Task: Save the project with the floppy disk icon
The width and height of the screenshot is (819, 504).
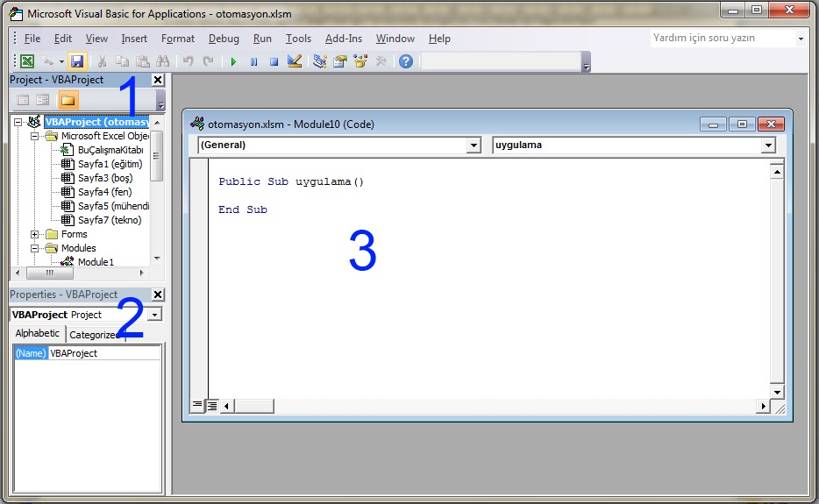Action: click(77, 61)
